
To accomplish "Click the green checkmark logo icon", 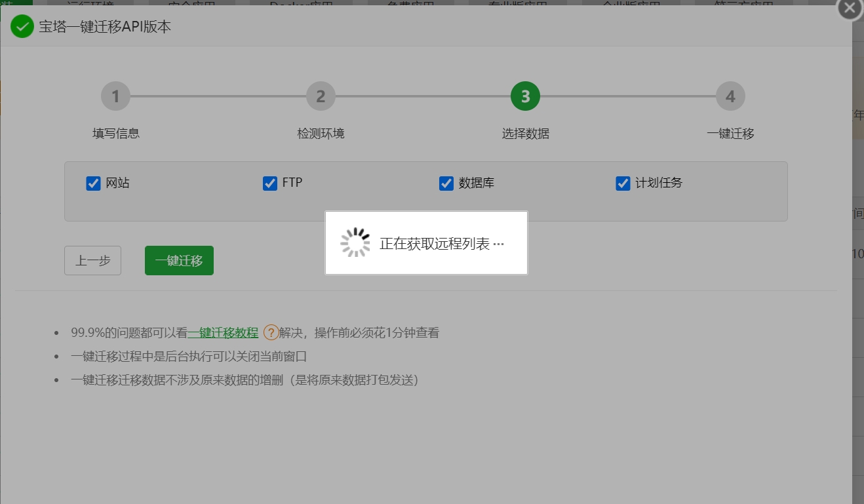I will [x=22, y=27].
